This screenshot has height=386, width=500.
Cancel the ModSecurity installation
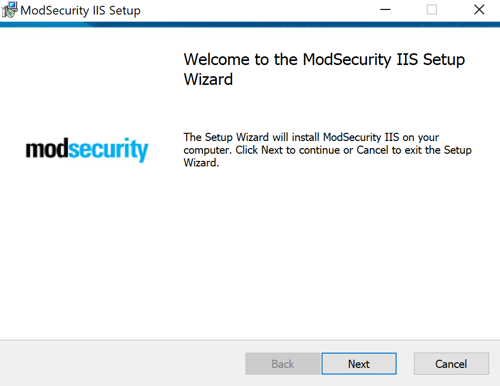point(451,364)
